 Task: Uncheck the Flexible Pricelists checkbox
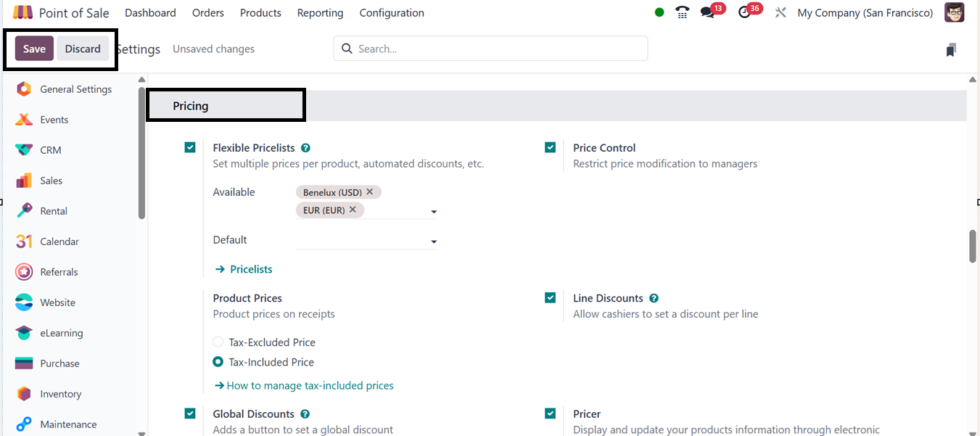point(190,147)
